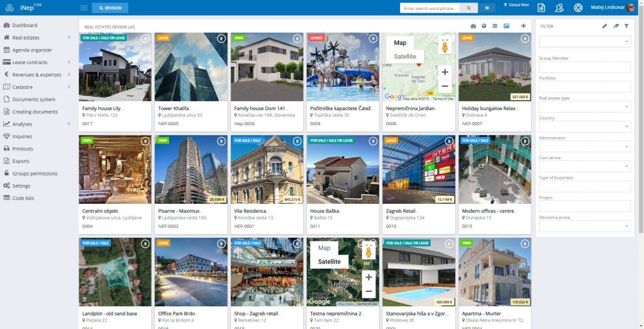Viewport: 644px width, 329px height.
Task: Open the House Baška photo thumbnail
Action: pyautogui.click(x=343, y=170)
